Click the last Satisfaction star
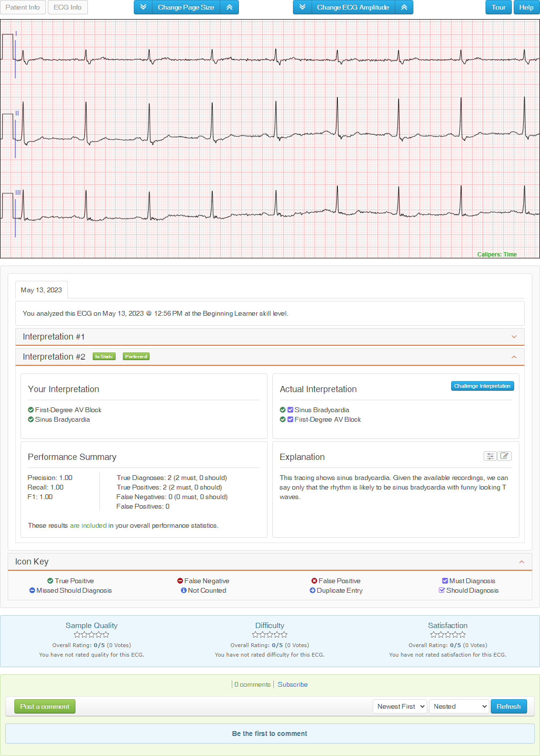Image resolution: width=540 pixels, height=756 pixels. tap(462, 635)
